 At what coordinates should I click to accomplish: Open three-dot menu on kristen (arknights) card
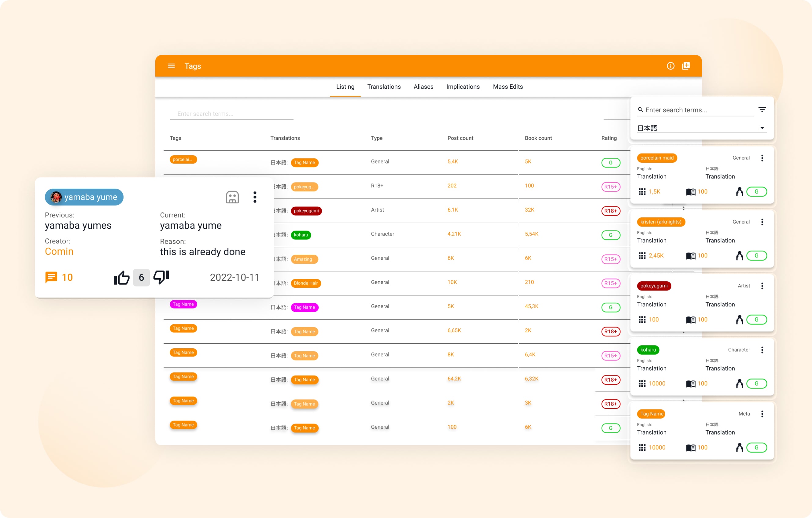[x=762, y=222]
